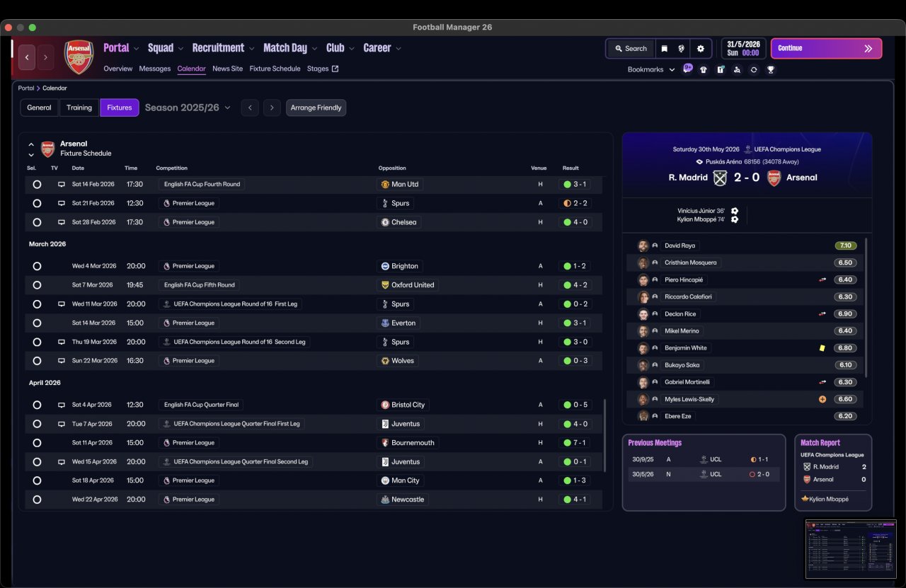Click the substitution icon on Declan Rice

pyautogui.click(x=822, y=314)
